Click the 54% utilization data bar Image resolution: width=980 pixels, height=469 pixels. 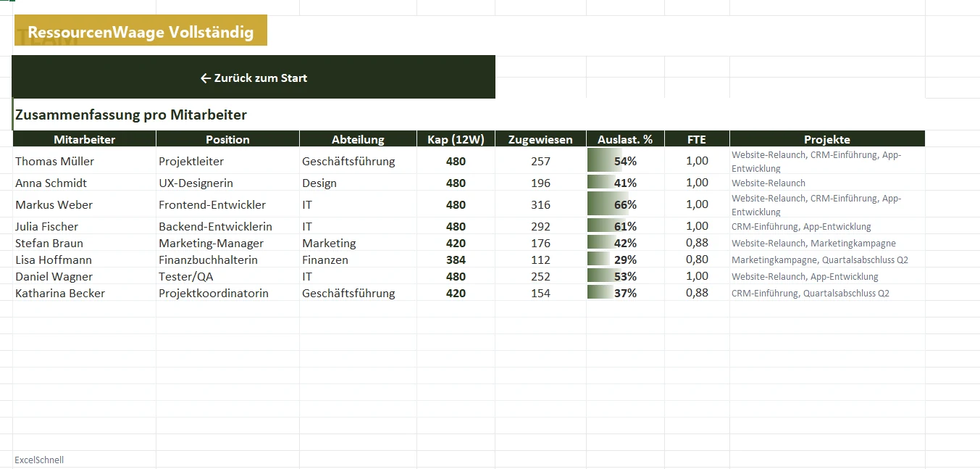click(626, 161)
